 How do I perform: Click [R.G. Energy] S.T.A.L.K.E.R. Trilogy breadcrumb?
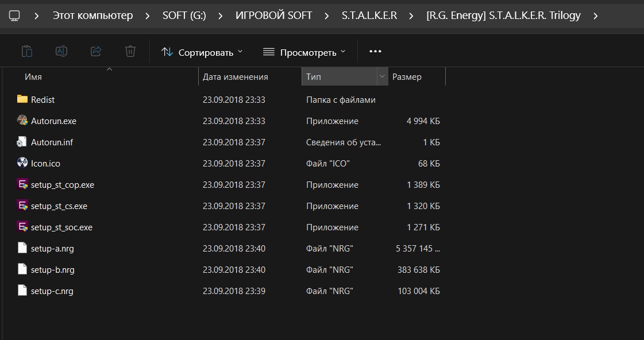503,16
